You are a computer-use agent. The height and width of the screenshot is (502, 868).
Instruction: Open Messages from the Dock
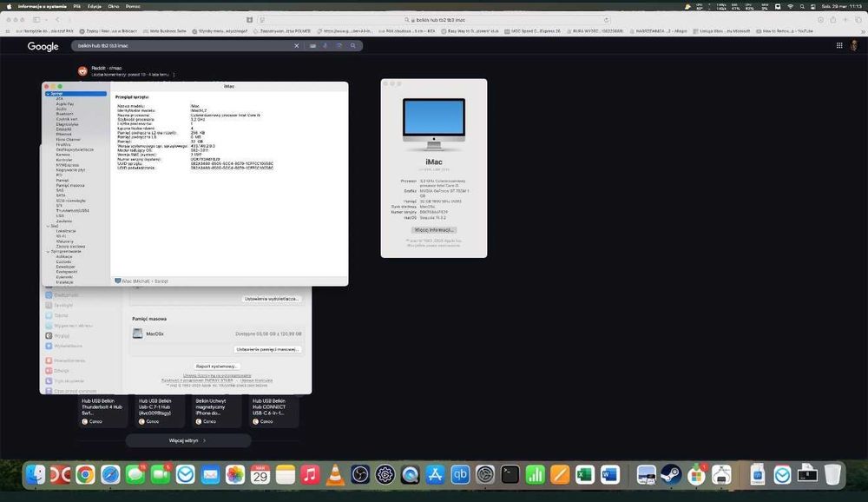[135, 475]
